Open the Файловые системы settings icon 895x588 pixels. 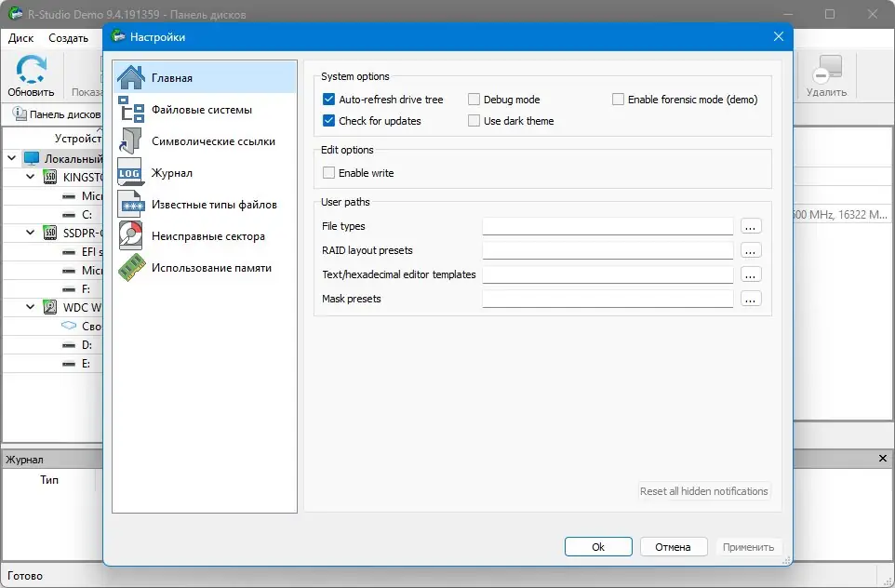coord(130,110)
